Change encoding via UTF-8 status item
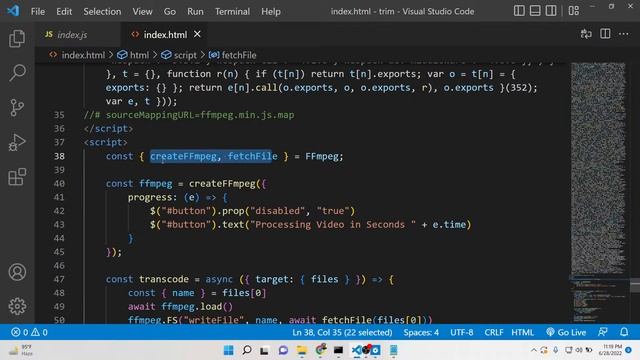 462,332
